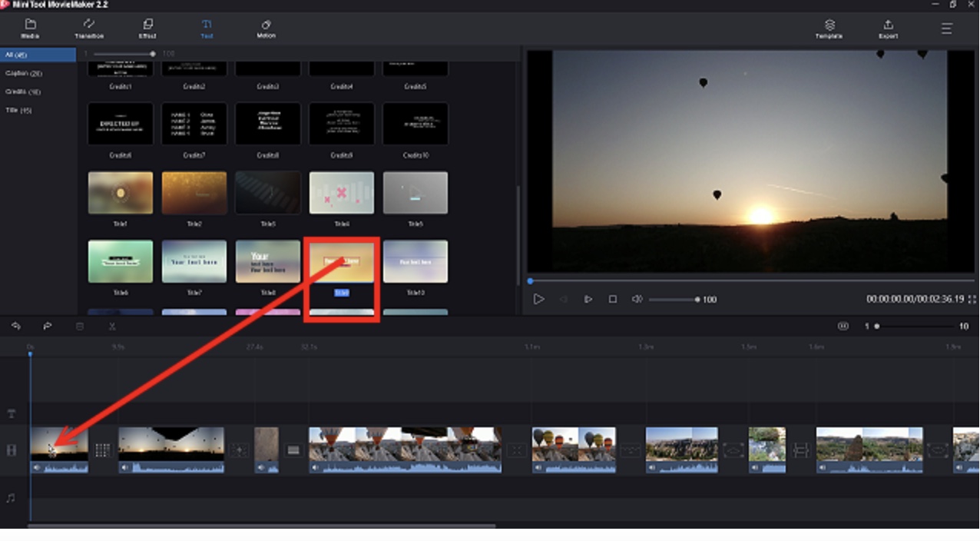Screen dimensions: 980x541
Task: Mute the preview player volume
Action: pos(637,299)
